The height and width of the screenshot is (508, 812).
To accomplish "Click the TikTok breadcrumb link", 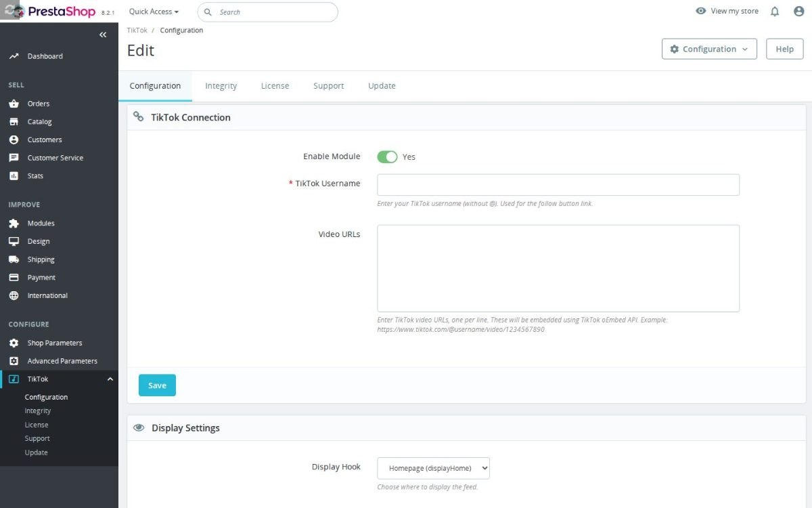I will point(137,30).
